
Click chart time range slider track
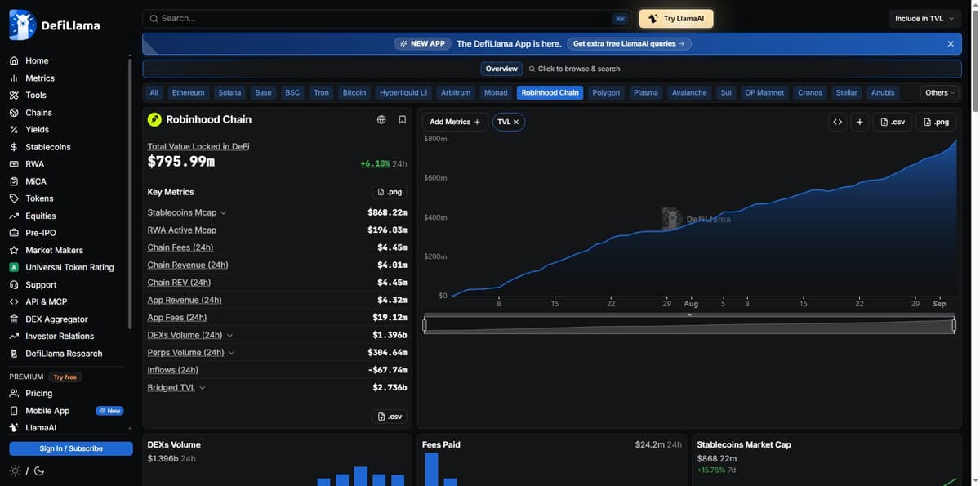(689, 325)
